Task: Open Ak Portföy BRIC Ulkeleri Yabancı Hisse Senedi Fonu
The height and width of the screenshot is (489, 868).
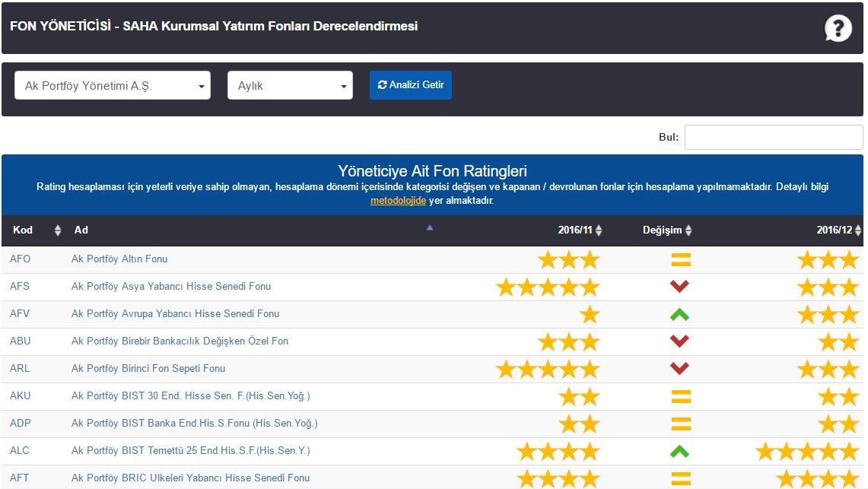Action: coord(190,478)
